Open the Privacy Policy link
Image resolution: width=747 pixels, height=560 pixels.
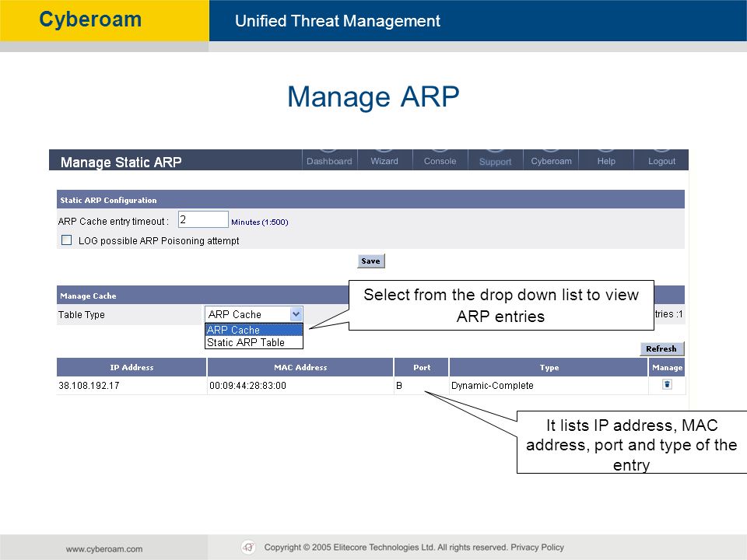tap(537, 547)
